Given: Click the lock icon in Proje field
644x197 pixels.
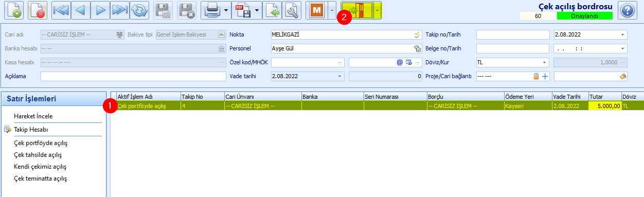Looking at the screenshot, I should coord(536,76).
